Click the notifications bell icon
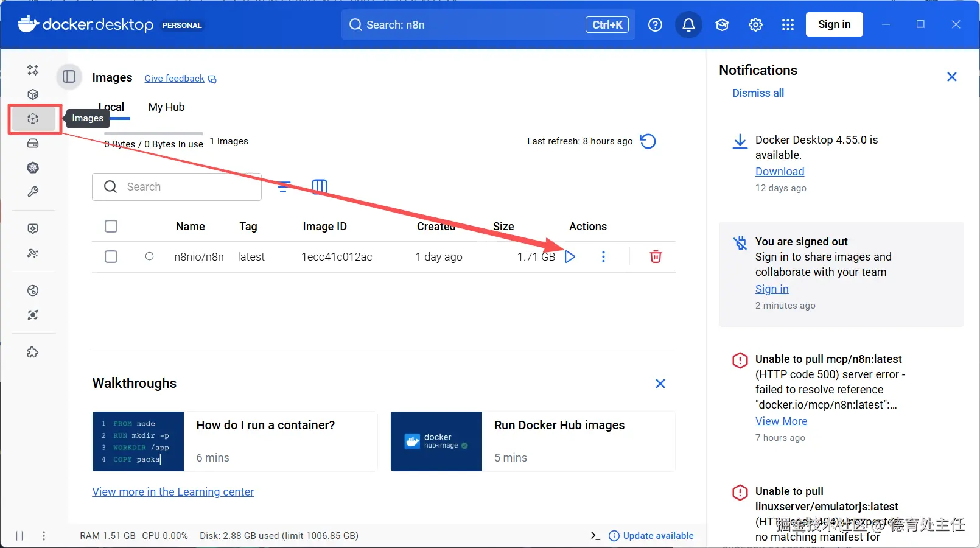This screenshot has height=548, width=980. click(688, 25)
